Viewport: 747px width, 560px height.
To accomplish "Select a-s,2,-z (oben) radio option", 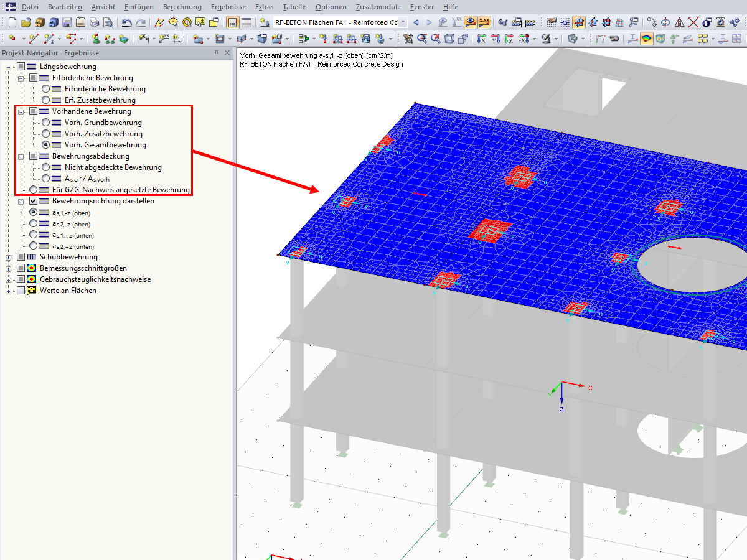I will tap(33, 224).
